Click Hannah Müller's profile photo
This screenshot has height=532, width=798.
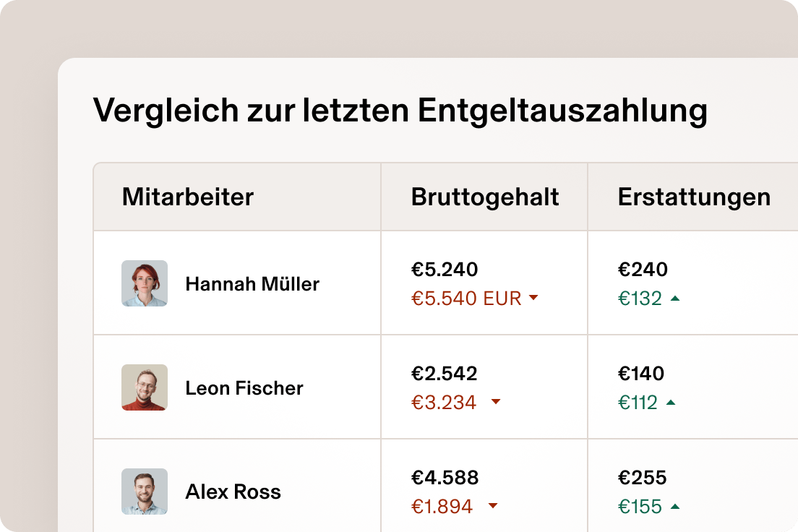click(x=144, y=283)
